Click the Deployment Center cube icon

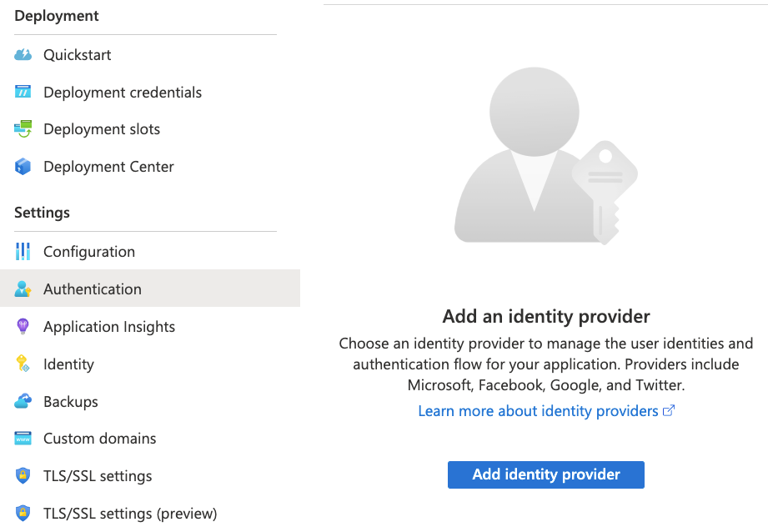(x=23, y=167)
